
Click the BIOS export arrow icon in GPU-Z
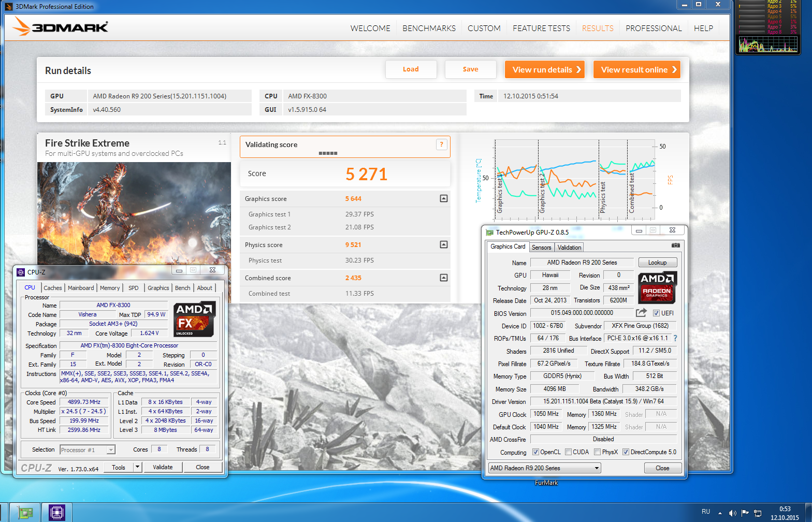point(641,312)
